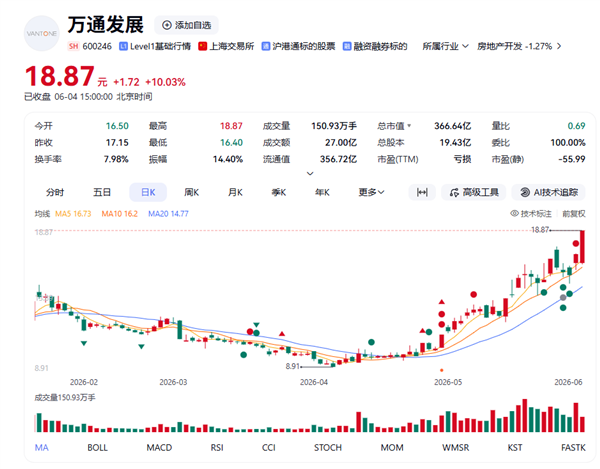Click the stock name 万通发展
Screen dimensions: 600x469
[x=106, y=25]
